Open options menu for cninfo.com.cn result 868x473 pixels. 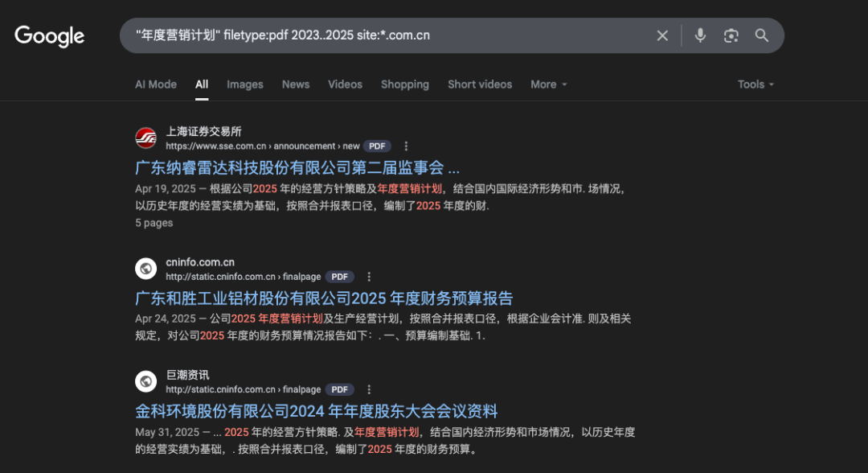tap(369, 277)
